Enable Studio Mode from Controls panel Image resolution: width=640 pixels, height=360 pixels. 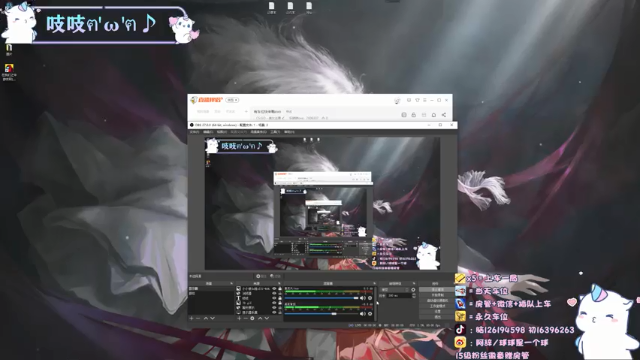438,306
